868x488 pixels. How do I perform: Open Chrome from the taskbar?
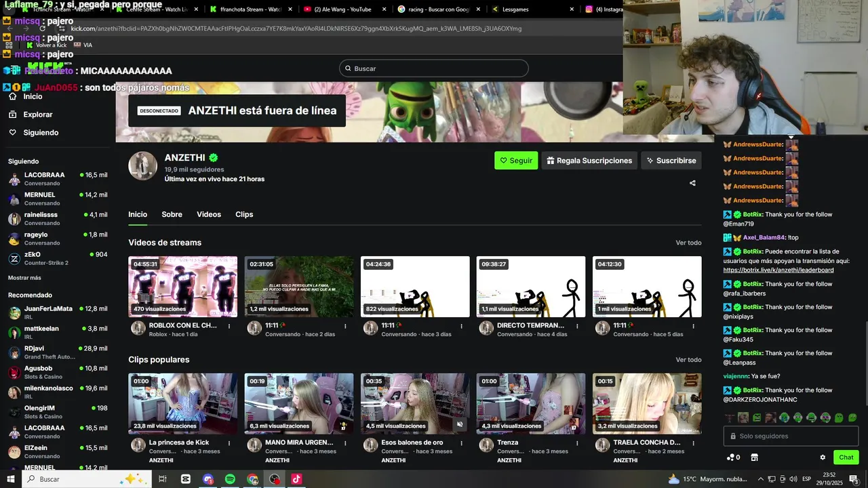pos(252,479)
